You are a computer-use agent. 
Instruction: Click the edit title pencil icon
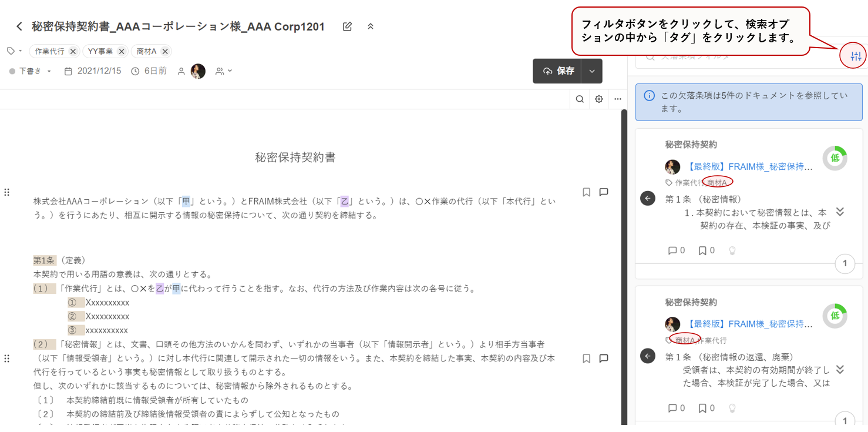[347, 26]
